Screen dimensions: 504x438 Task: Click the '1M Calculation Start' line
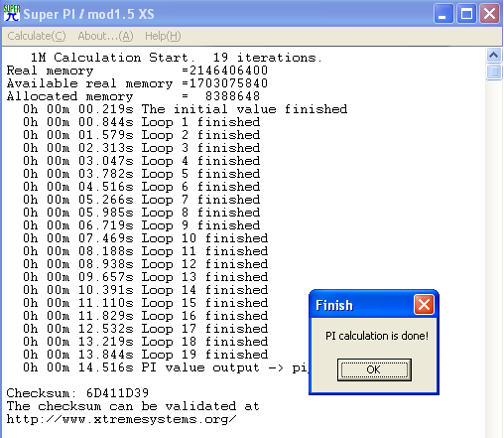[x=176, y=58]
